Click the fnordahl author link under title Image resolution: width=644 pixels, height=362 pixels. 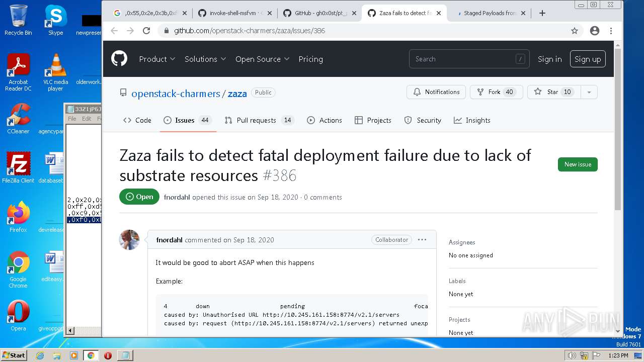pyautogui.click(x=177, y=197)
